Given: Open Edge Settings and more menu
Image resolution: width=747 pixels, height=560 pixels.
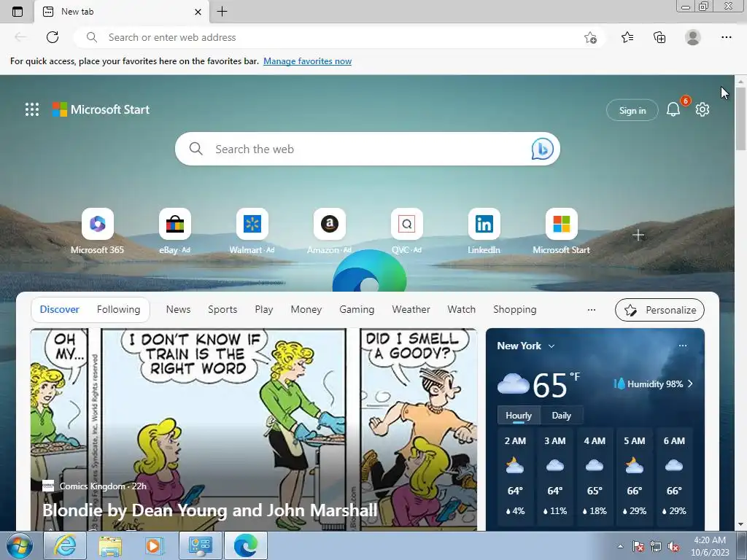Looking at the screenshot, I should click(x=726, y=37).
